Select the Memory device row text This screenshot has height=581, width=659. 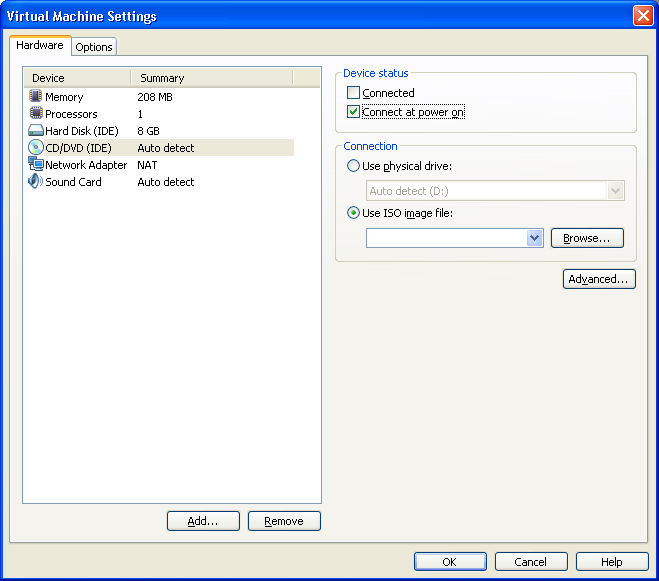(64, 97)
